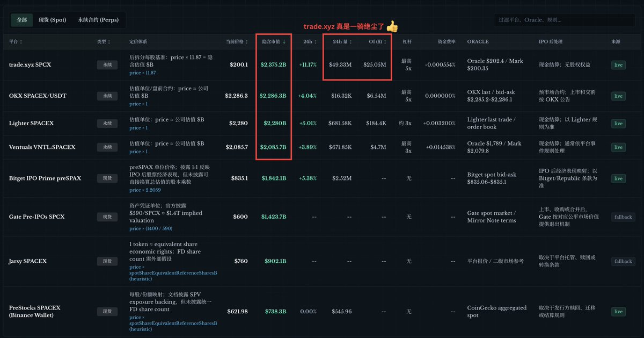644x338 pixels.
Task: Focus the filter search field
Action: [563, 20]
